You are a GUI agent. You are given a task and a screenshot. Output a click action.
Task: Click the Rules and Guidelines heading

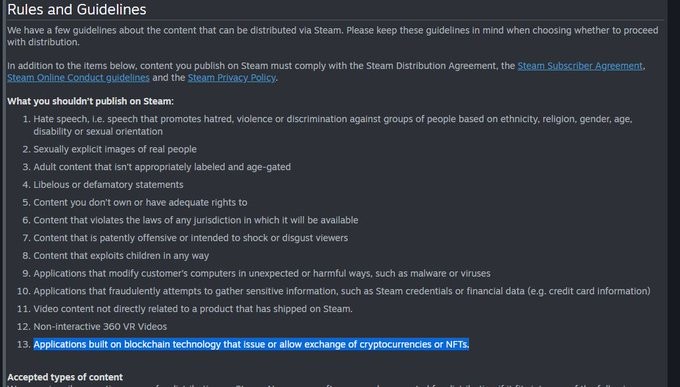(77, 10)
